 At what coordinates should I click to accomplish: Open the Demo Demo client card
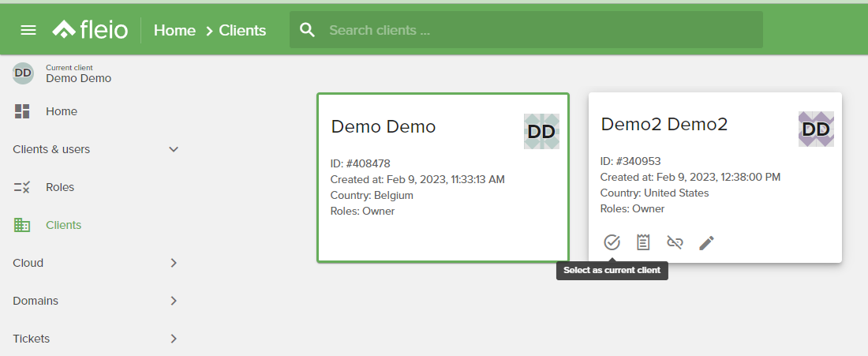click(443, 177)
